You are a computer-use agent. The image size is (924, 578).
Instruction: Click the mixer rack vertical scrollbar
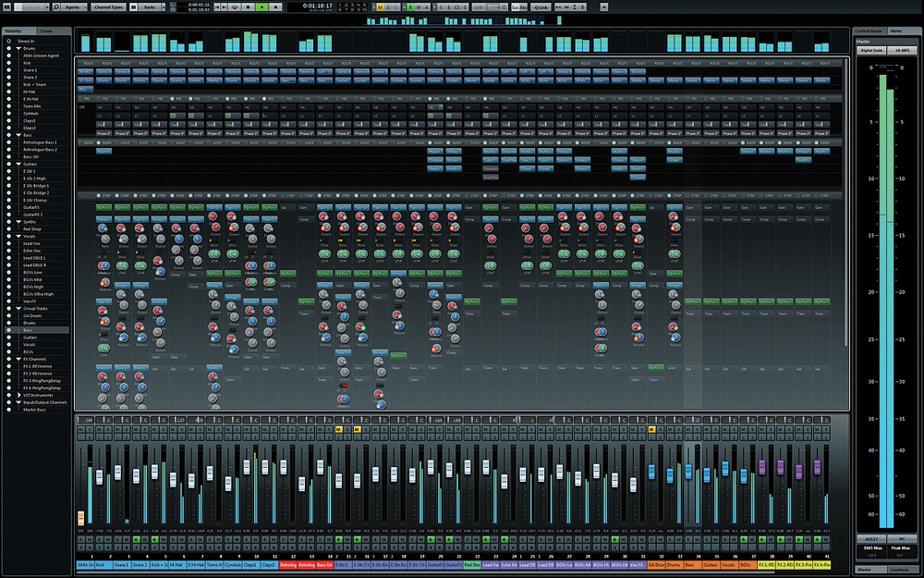pyautogui.click(x=846, y=201)
